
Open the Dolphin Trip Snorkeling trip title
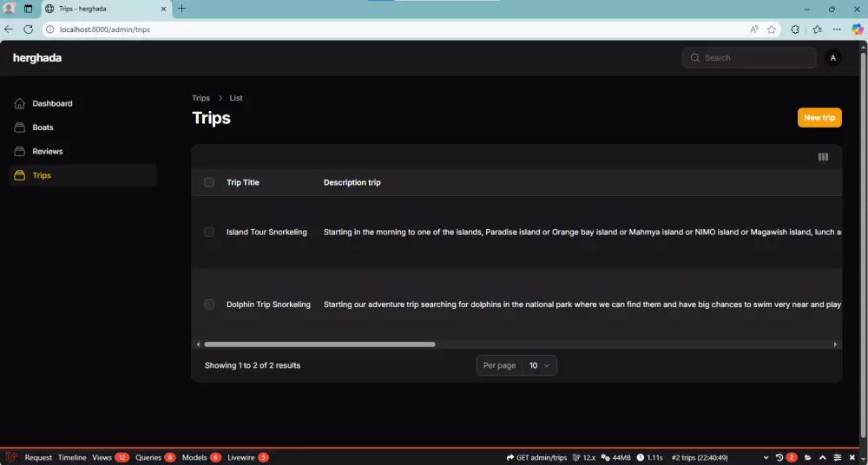268,305
